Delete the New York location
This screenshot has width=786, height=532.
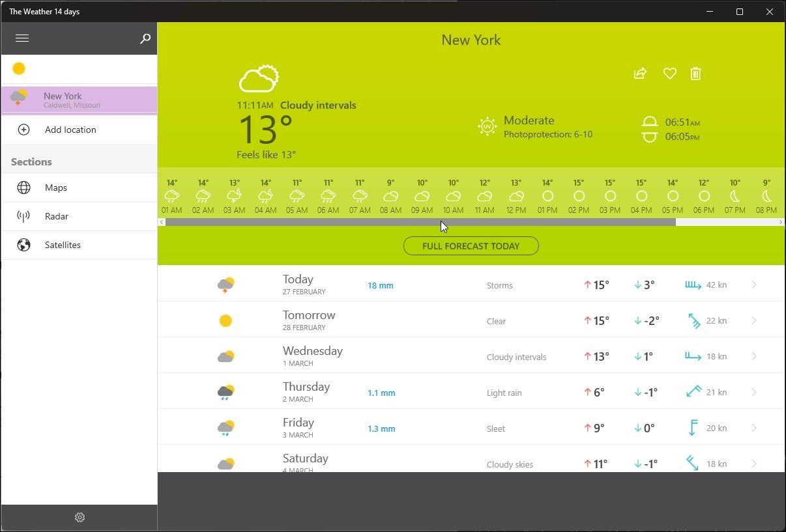pos(695,74)
